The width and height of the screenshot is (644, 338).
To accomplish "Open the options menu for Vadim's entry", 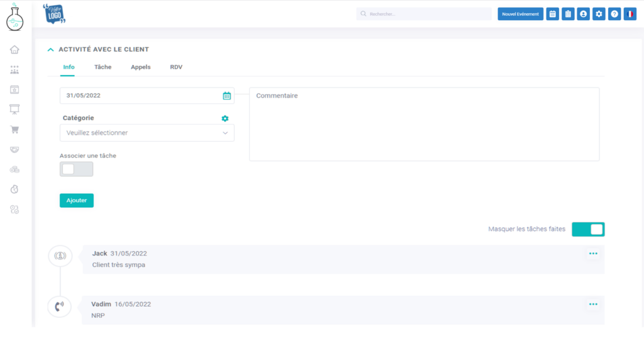I will 593,304.
